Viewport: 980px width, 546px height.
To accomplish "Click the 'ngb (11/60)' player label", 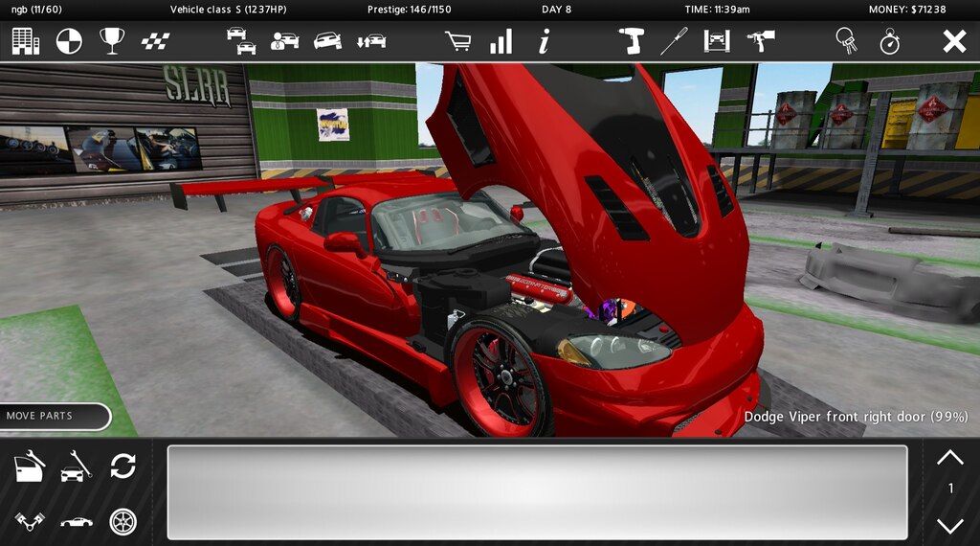I will tap(36, 10).
